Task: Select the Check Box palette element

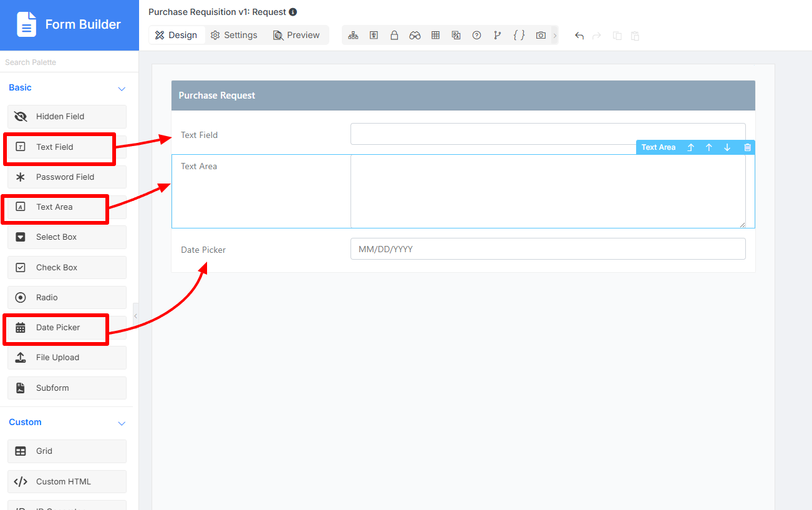Action: [67, 268]
